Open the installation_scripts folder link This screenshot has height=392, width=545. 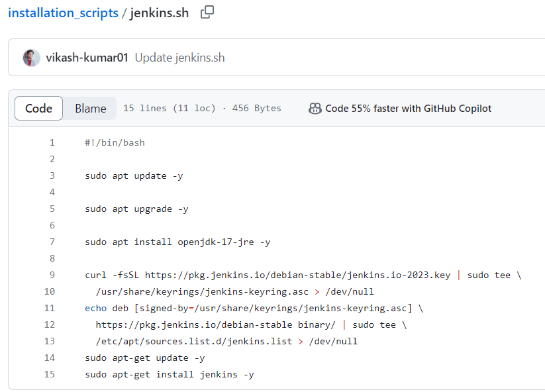pos(64,13)
